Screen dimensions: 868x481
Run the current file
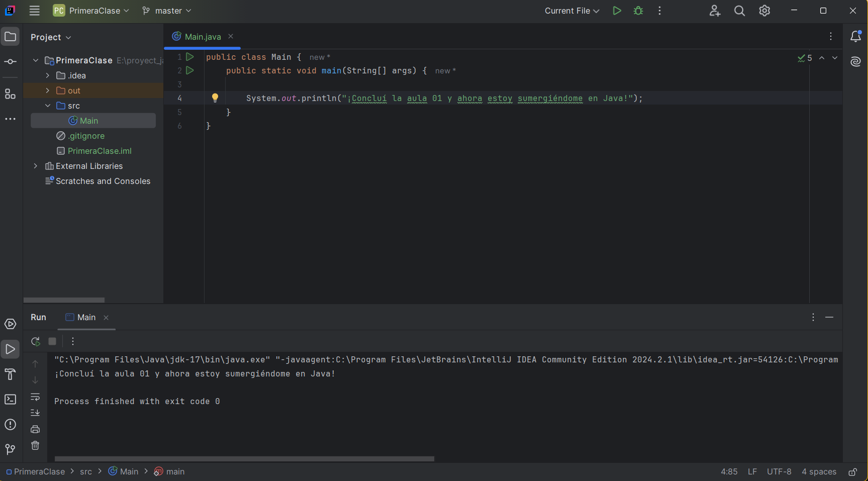[617, 11]
